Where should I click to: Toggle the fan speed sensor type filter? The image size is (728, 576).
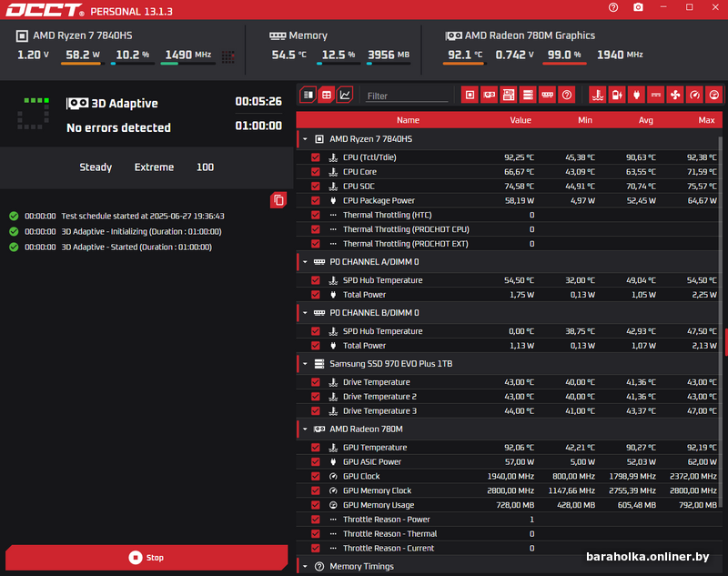pos(675,95)
